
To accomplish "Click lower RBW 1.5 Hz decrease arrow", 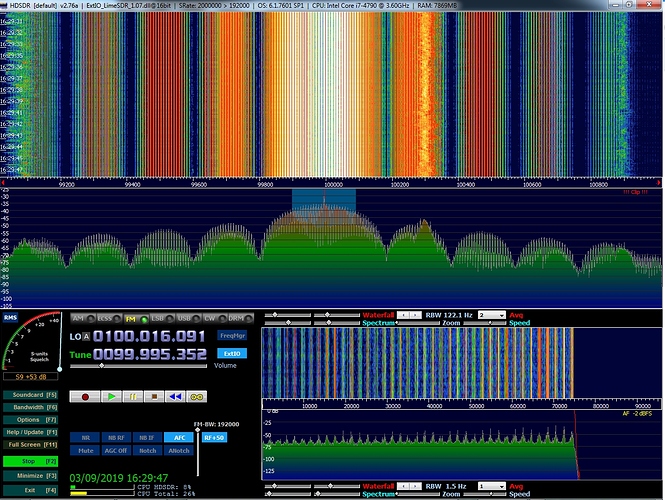I will point(404,486).
